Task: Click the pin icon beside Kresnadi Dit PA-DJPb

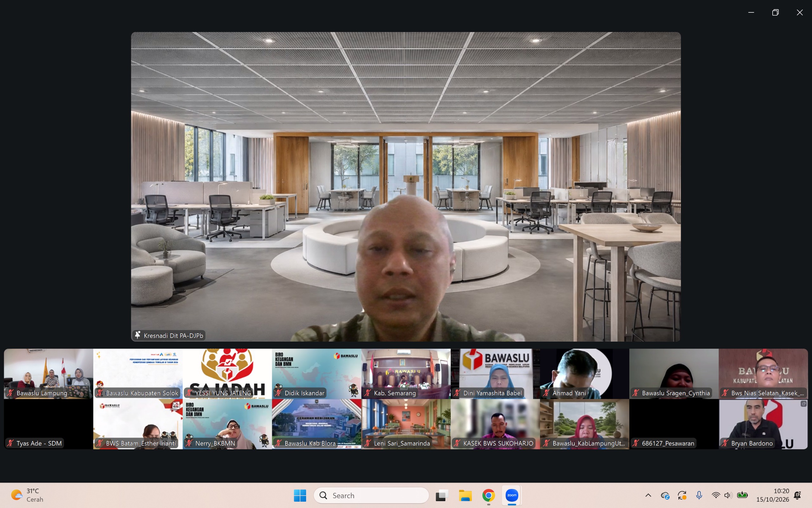Action: click(x=137, y=335)
